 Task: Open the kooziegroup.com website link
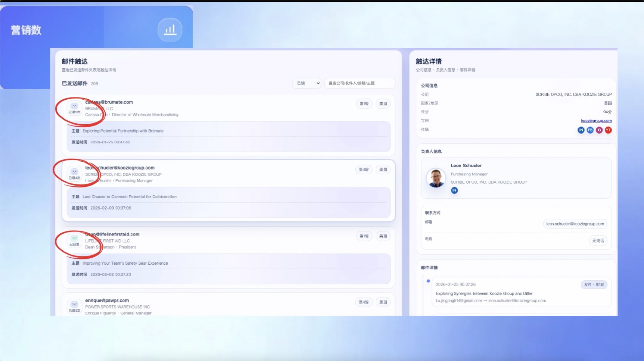(x=596, y=121)
